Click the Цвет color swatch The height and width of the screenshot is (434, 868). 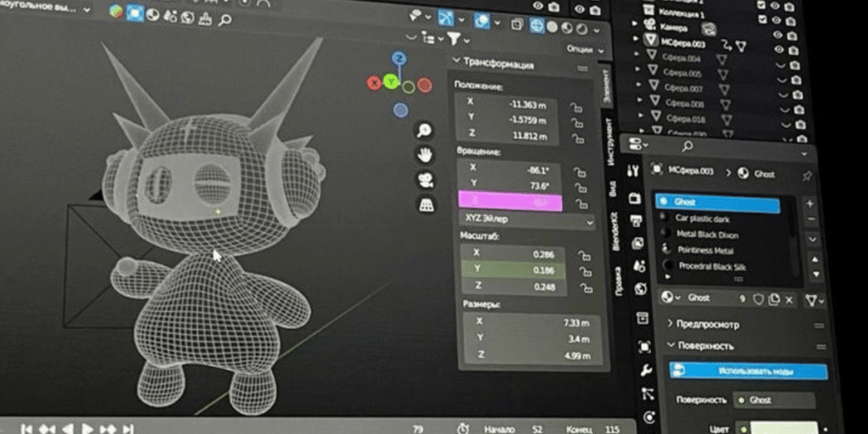782,428
